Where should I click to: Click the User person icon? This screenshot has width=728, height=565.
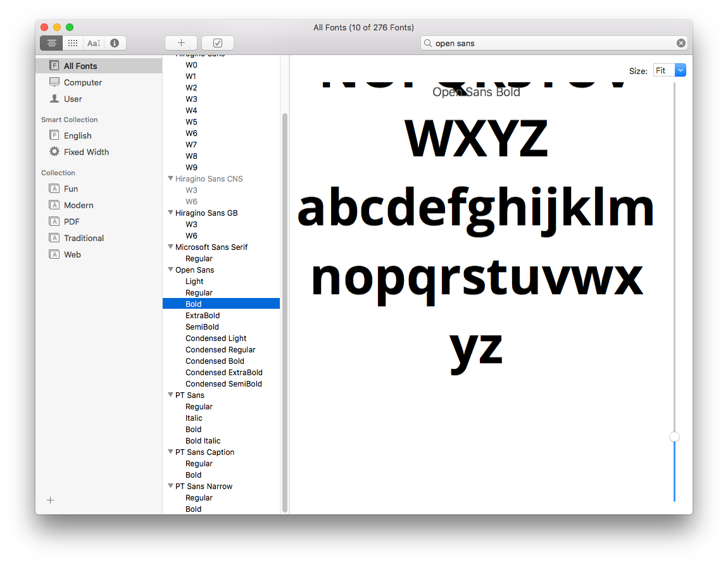(54, 98)
